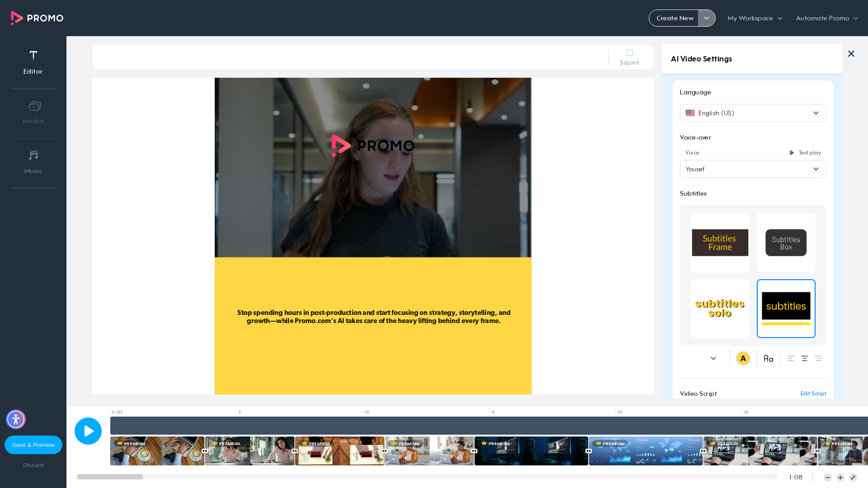Image resolution: width=868 pixels, height=488 pixels.
Task: Expand the Automate Promo menu
Action: tap(827, 18)
